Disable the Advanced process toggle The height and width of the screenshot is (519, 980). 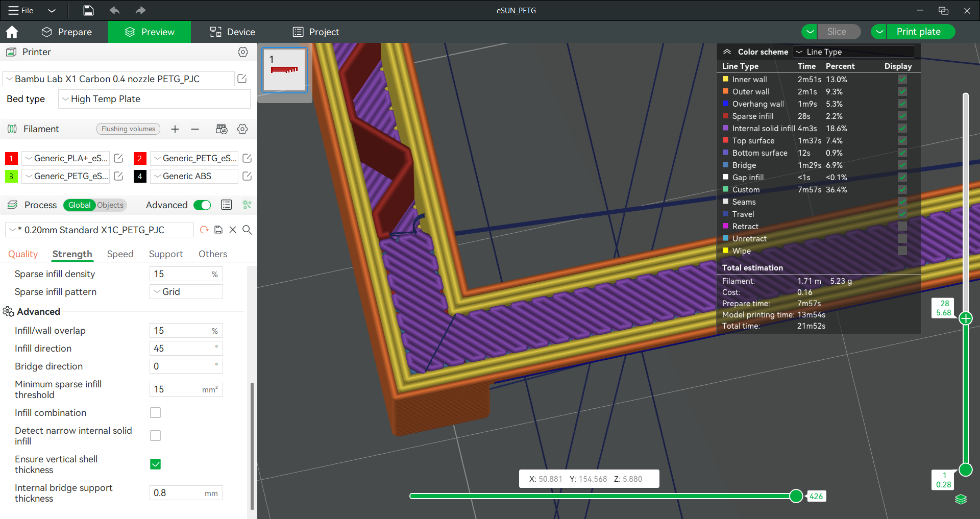[x=202, y=205]
